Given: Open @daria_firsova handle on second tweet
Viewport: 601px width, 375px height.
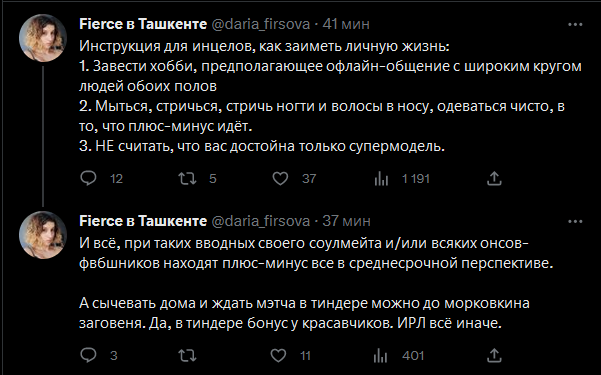Looking at the screenshot, I should tap(261, 222).
